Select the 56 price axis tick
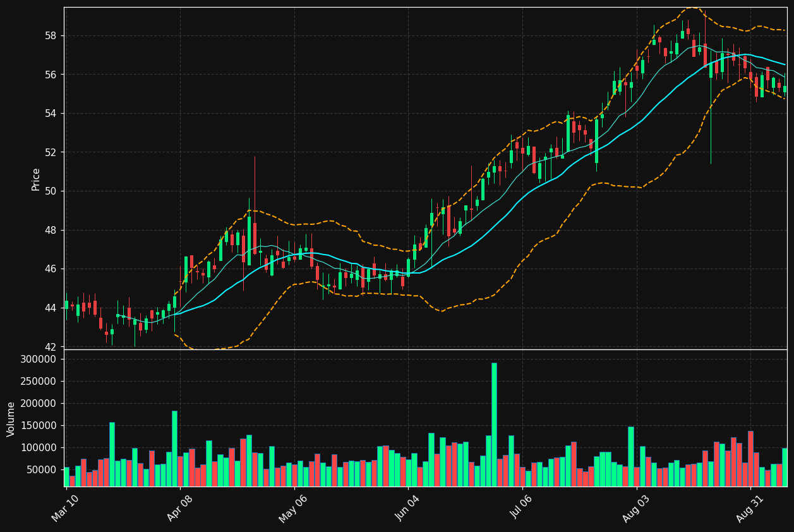This screenshot has height=532, width=794. pyautogui.click(x=51, y=75)
